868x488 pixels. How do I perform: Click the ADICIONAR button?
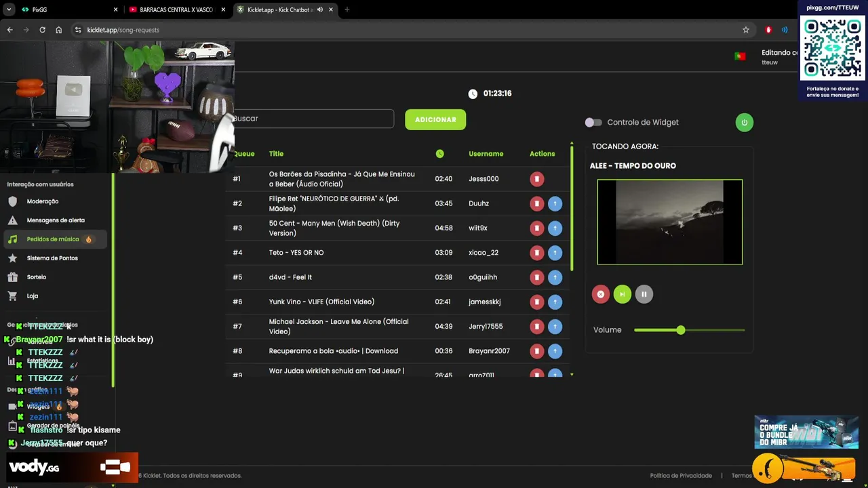pos(435,119)
